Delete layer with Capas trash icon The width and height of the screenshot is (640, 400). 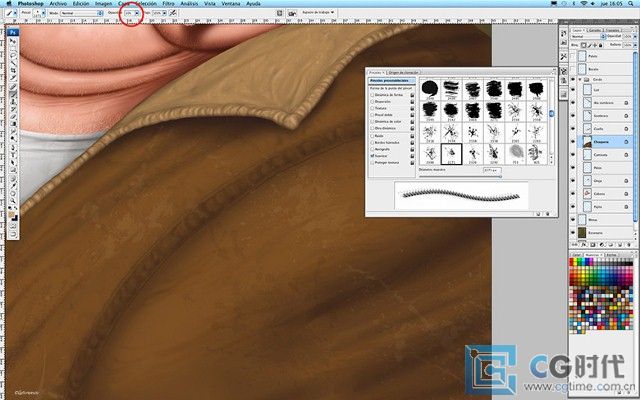pyautogui.click(x=629, y=245)
